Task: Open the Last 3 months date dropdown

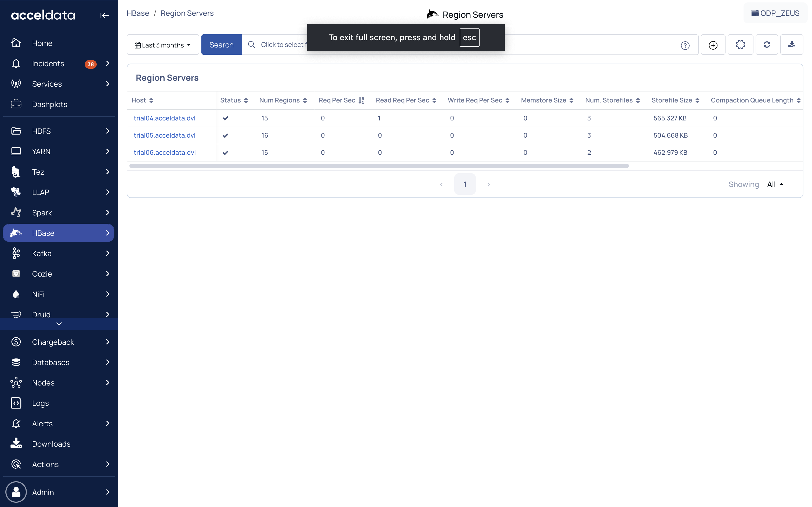Action: (163, 45)
